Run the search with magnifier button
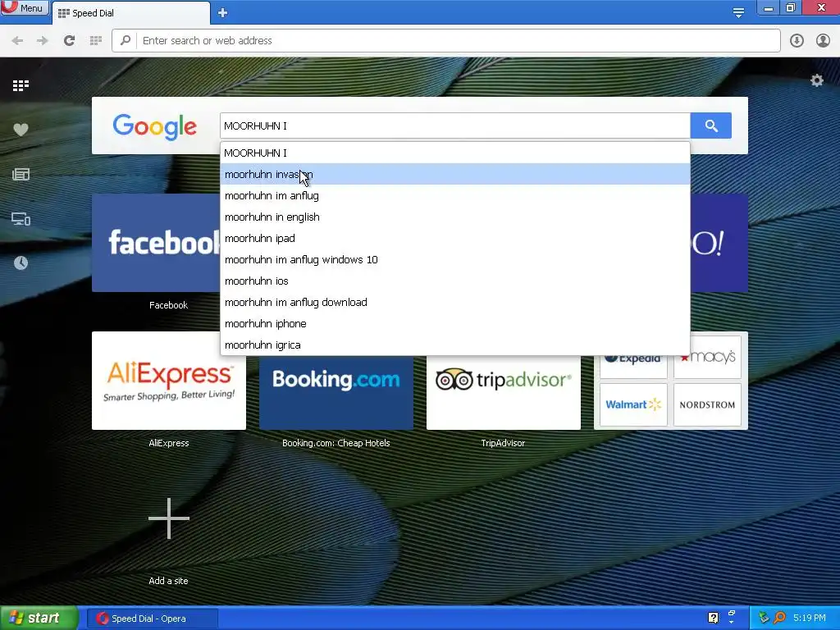The image size is (840, 630). click(x=711, y=126)
